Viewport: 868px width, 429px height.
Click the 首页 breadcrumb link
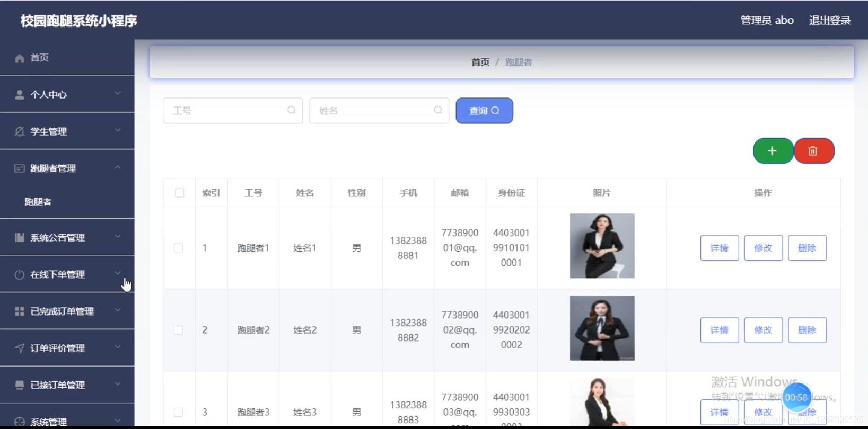click(480, 62)
